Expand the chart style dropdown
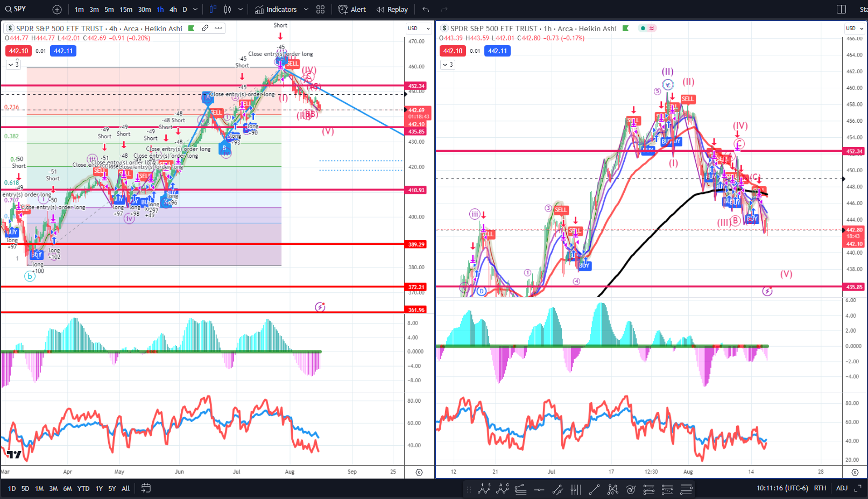Viewport: 868px width, 499px height. [x=240, y=10]
